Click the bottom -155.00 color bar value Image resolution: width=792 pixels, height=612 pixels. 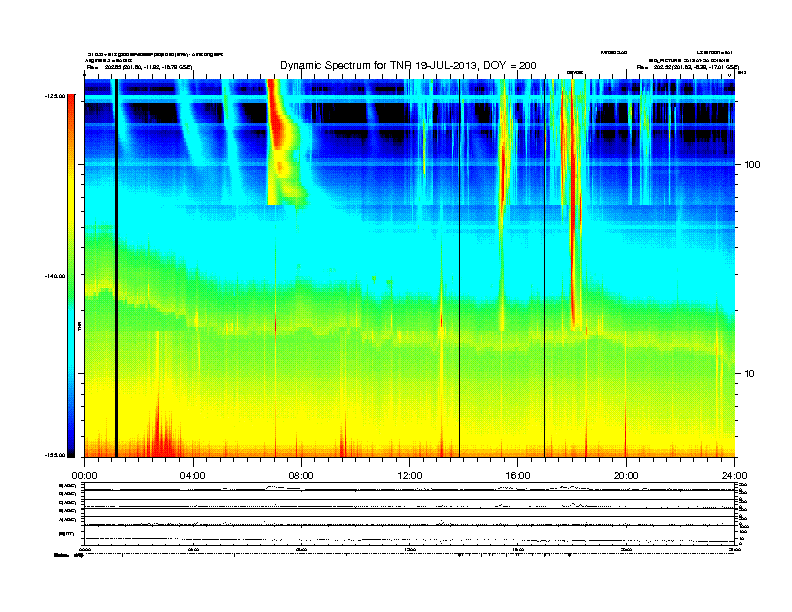click(55, 455)
